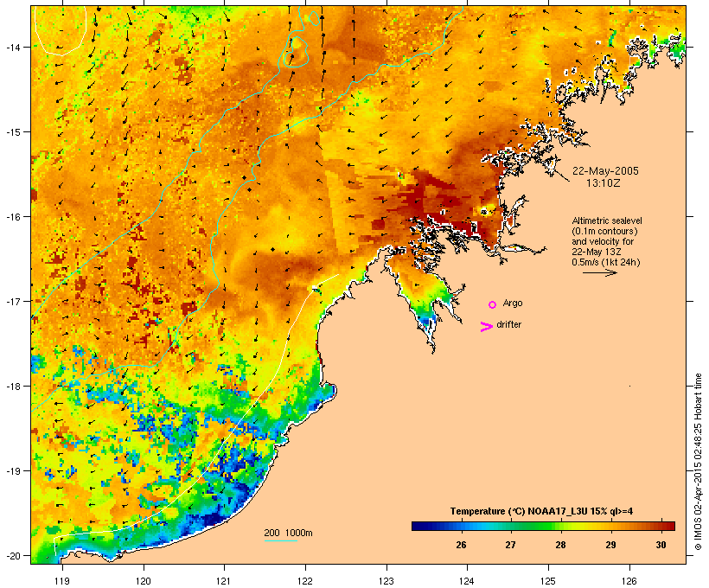Click the 0.5m/s velocity scale arrow
Viewport: 709px width, 588px height.
tap(599, 272)
